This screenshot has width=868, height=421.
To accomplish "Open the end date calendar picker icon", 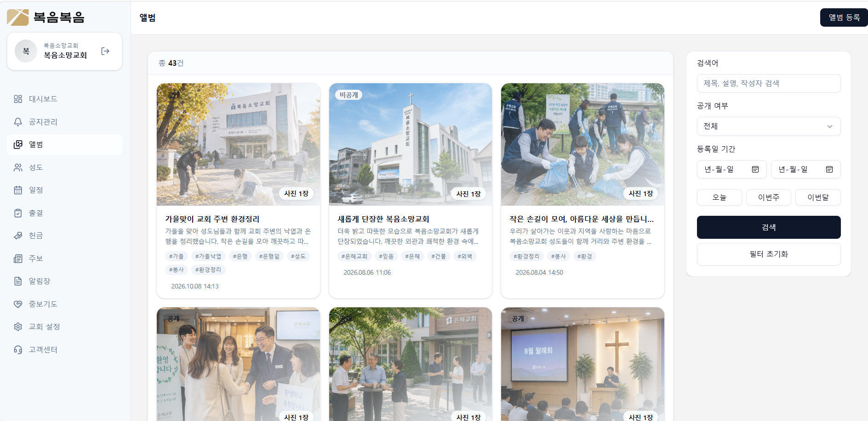I will (x=829, y=169).
